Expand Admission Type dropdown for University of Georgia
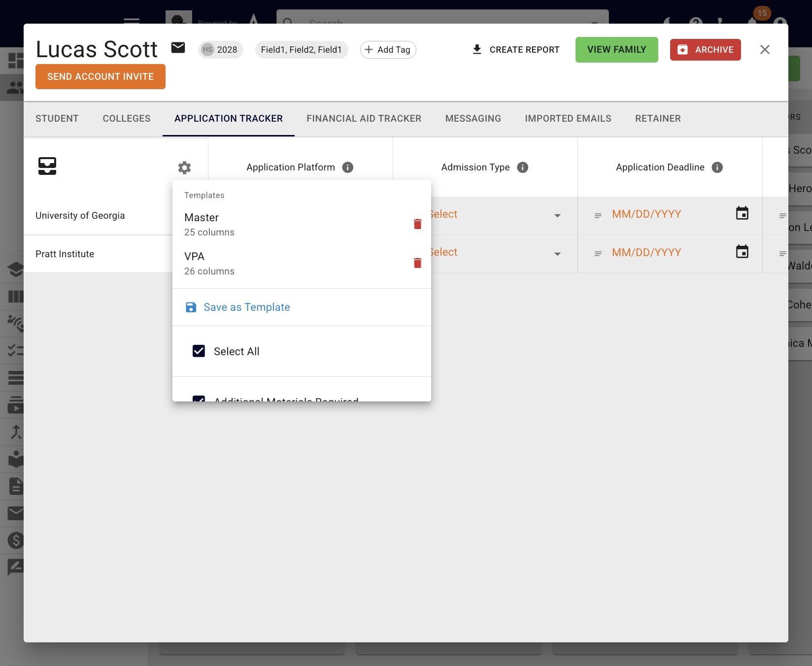The height and width of the screenshot is (666, 812). tap(557, 216)
